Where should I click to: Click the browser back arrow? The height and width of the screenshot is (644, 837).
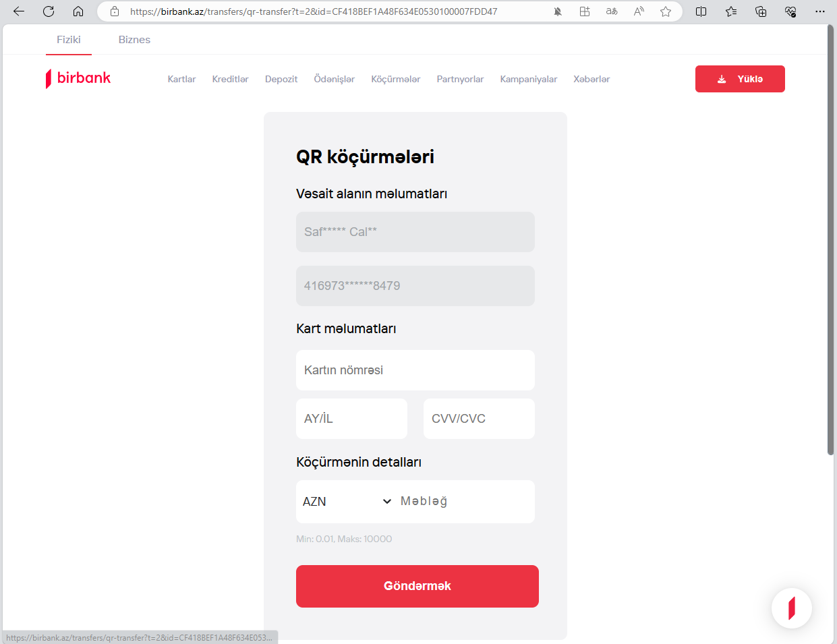(19, 11)
